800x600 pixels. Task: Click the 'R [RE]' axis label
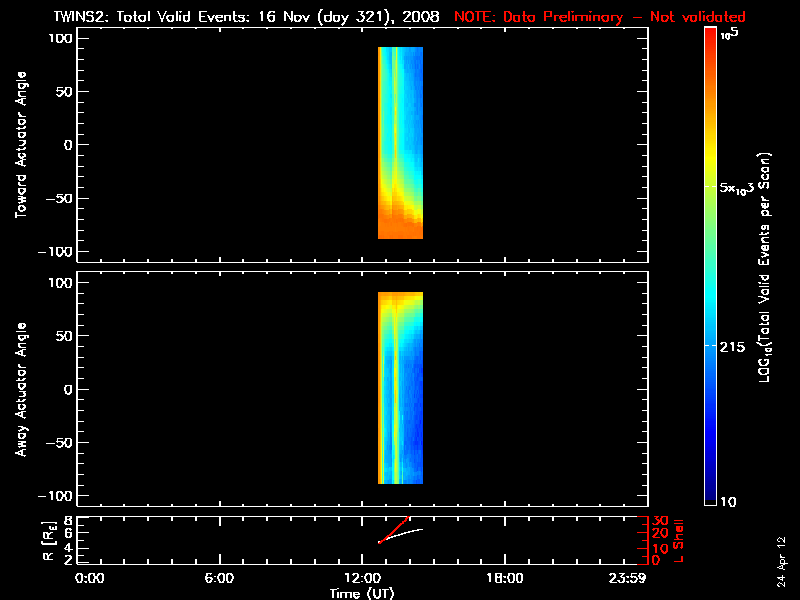coord(49,541)
